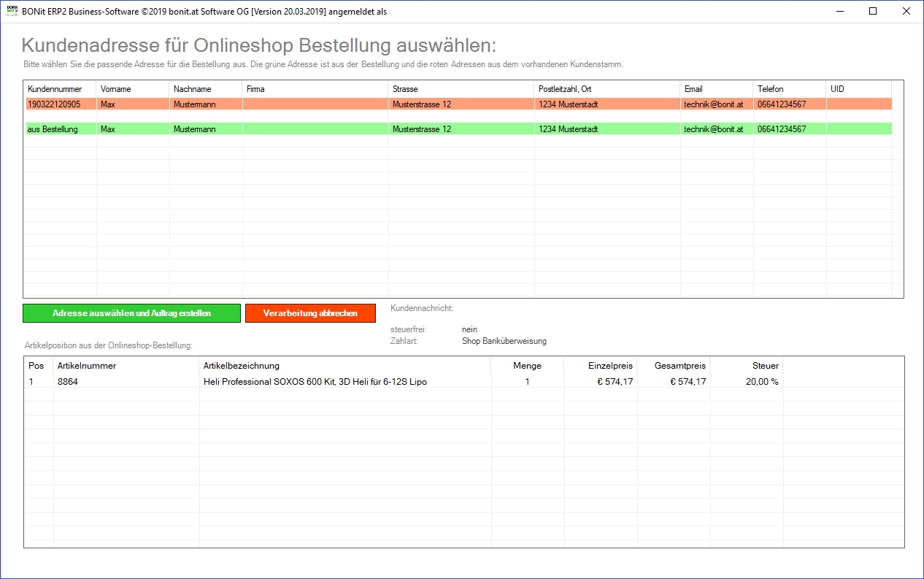Click 'Mustermann' in the red customer row
This screenshot has width=924, height=579.
194,104
